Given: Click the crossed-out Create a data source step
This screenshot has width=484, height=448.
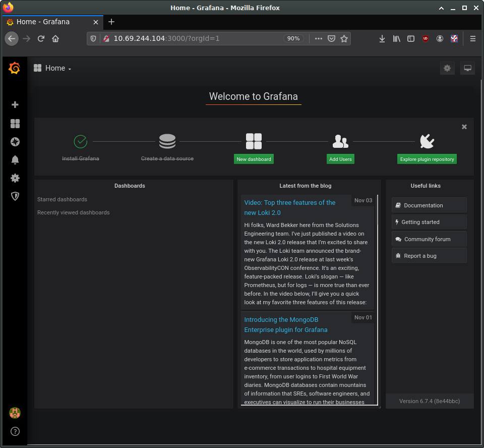Looking at the screenshot, I should [x=167, y=158].
